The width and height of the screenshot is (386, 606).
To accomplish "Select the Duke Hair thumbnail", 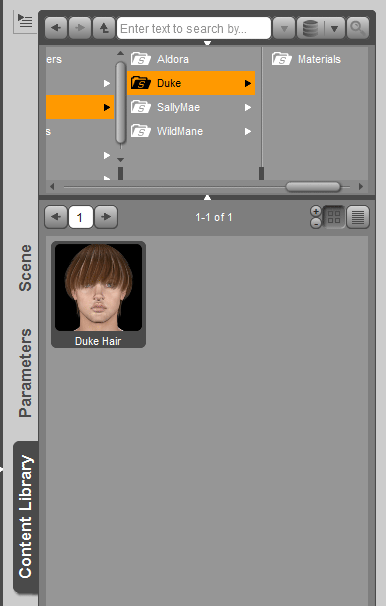I will (99, 294).
